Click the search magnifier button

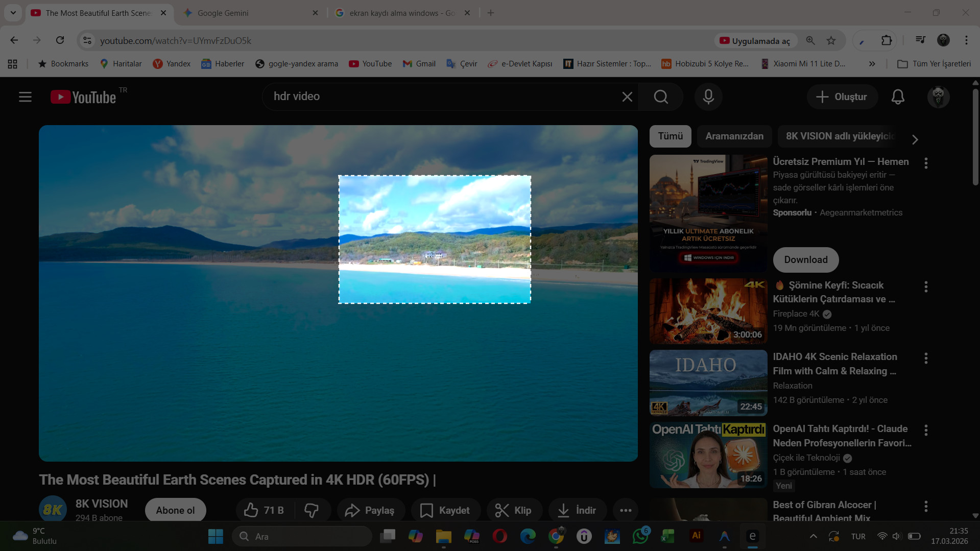661,97
